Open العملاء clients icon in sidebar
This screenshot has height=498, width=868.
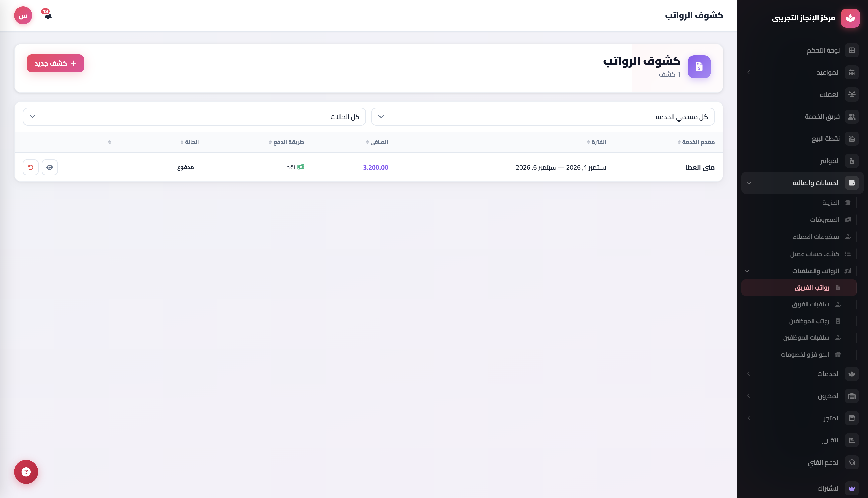click(852, 94)
